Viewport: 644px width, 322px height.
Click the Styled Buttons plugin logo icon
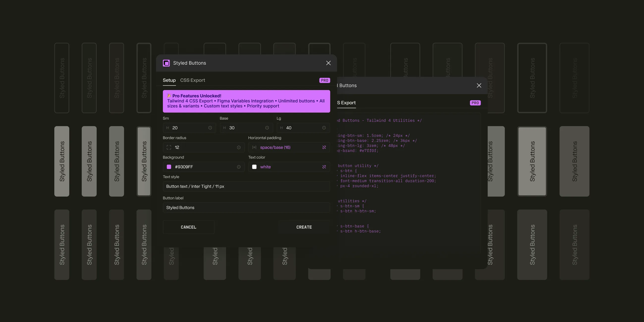pos(166,63)
